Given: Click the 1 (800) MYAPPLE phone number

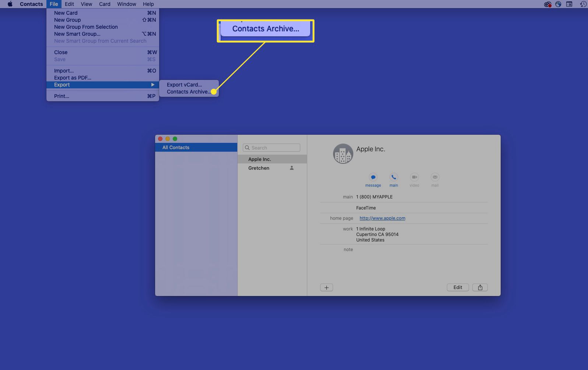Looking at the screenshot, I should (374, 197).
